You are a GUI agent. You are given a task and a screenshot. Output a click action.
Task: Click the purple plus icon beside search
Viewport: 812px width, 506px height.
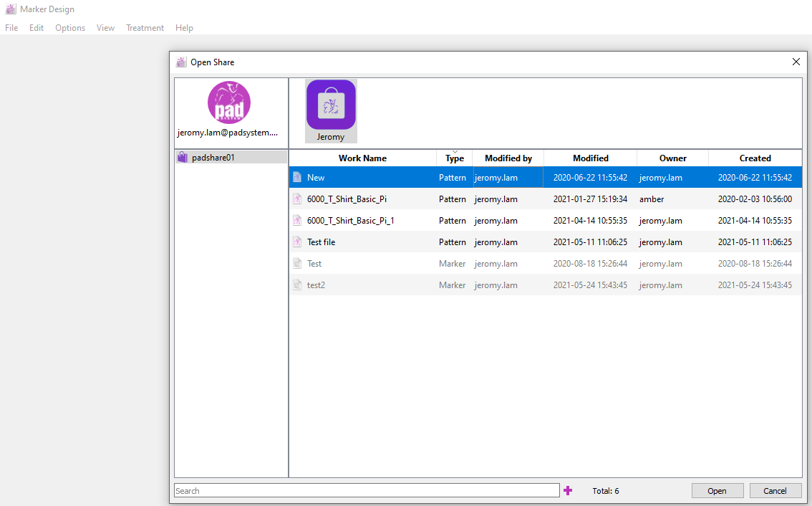pyautogui.click(x=568, y=491)
